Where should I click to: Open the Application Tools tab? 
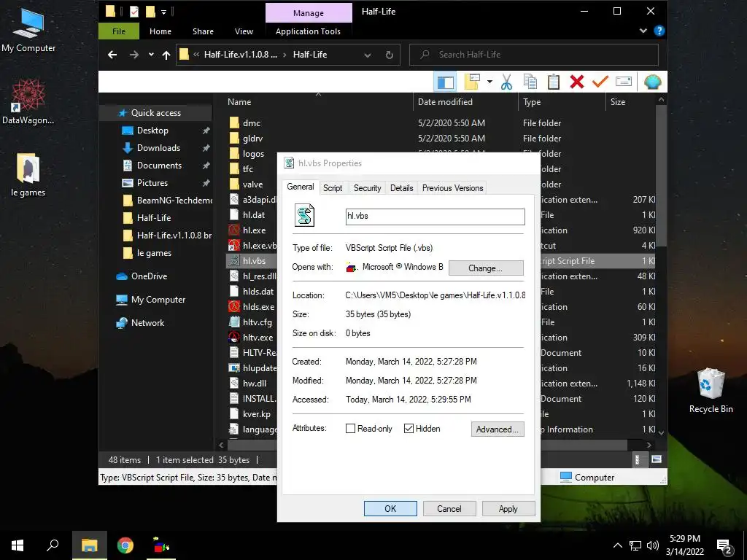(308, 31)
